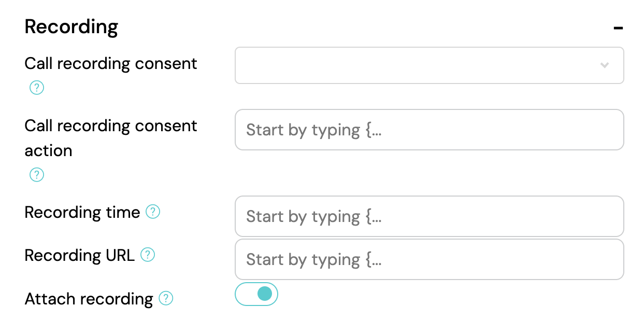
Task: Click the Recording time label text
Action: pos(82,212)
